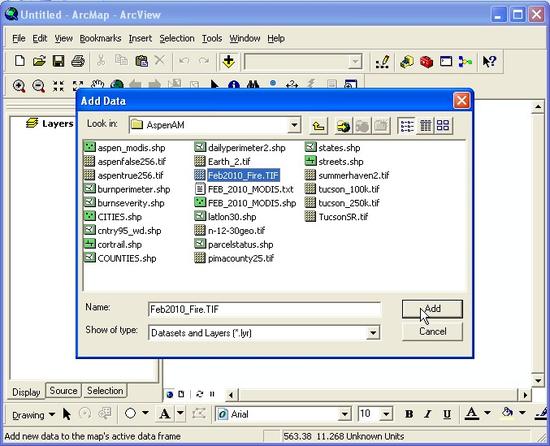Select the drawing pointer arrow tool

click(67, 414)
